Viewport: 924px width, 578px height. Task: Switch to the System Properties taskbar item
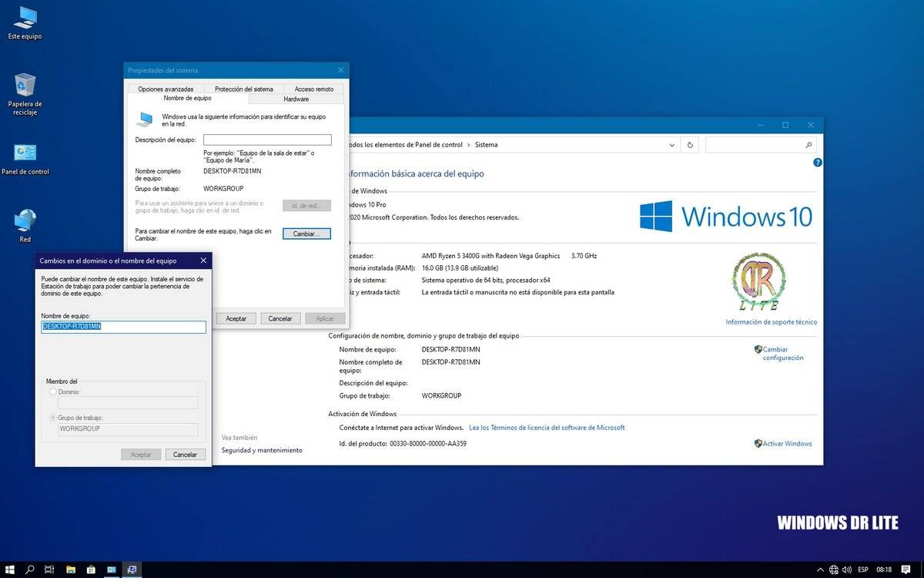coord(132,570)
